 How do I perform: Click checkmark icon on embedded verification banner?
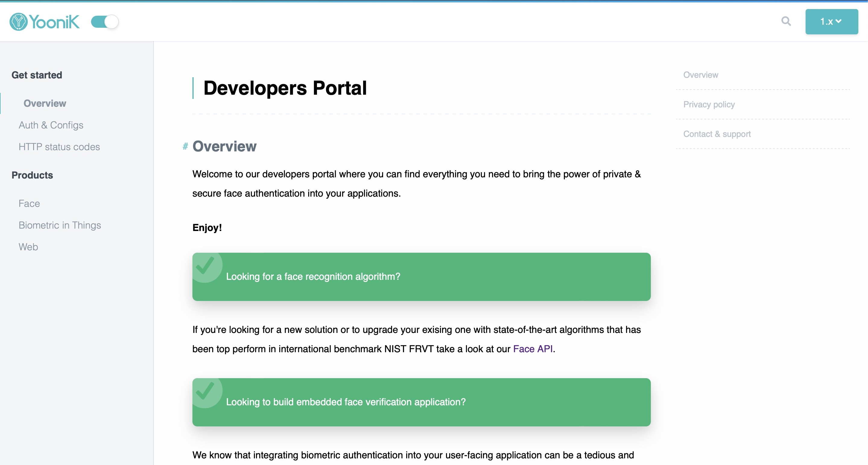click(205, 391)
